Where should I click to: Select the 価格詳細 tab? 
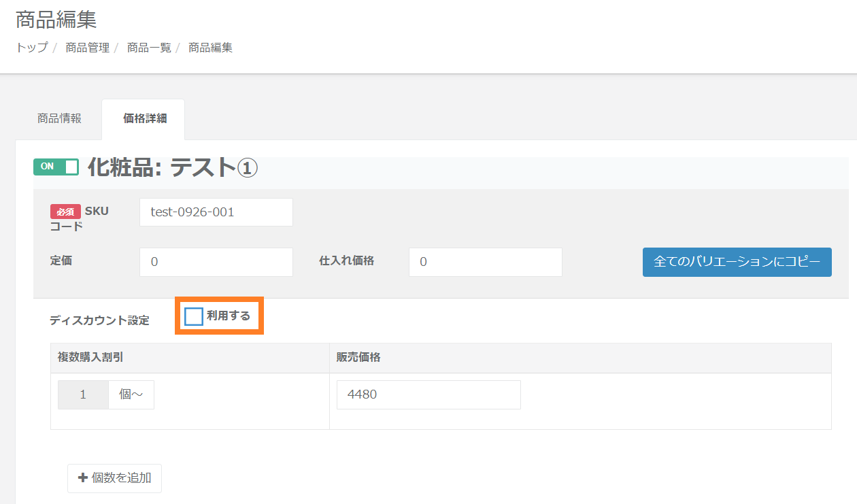coord(144,118)
